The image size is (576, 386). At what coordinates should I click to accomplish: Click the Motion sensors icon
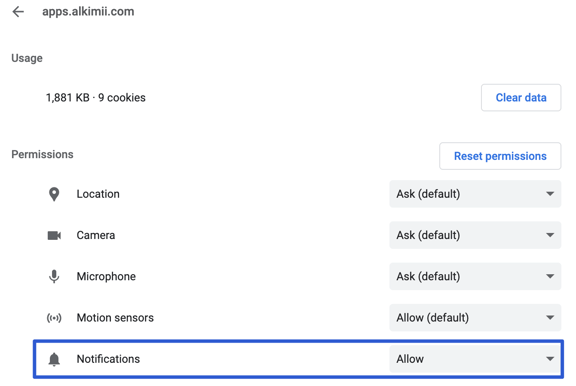point(54,318)
